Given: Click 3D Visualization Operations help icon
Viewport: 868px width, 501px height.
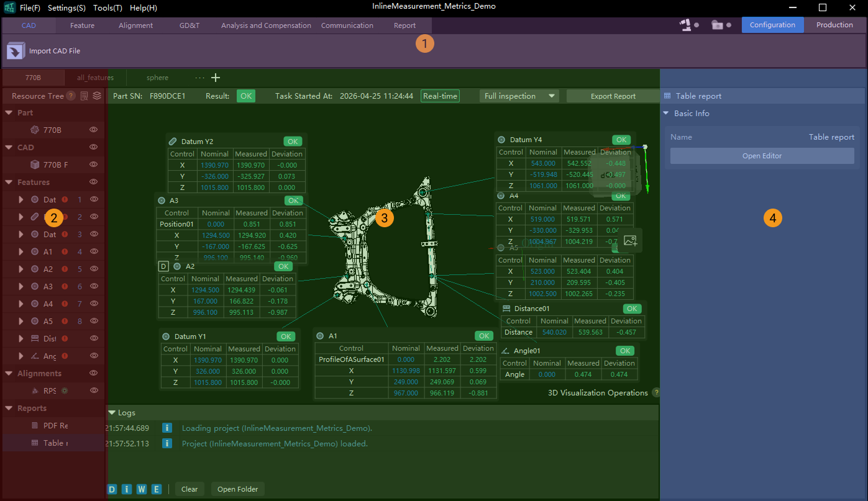Looking at the screenshot, I should tap(657, 393).
